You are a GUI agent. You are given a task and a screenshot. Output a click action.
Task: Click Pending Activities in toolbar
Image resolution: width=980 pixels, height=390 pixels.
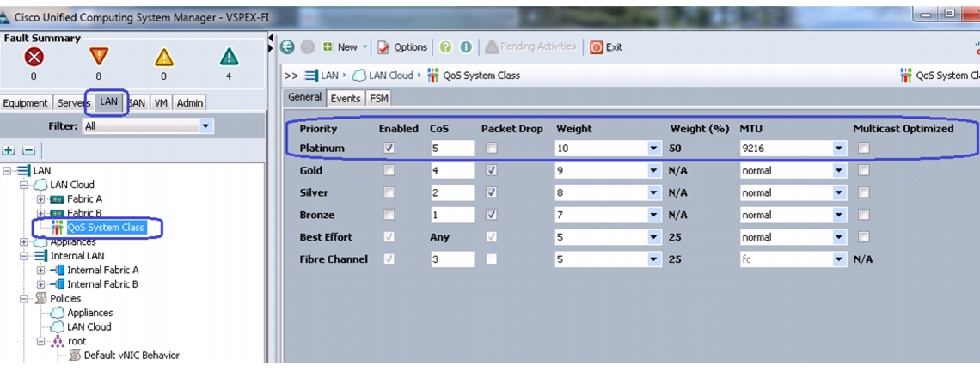[x=530, y=47]
